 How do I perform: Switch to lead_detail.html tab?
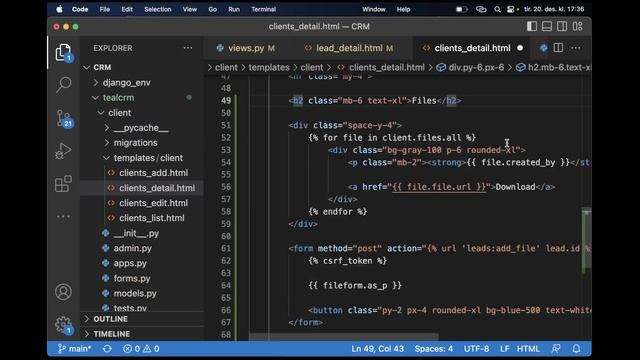click(349, 48)
